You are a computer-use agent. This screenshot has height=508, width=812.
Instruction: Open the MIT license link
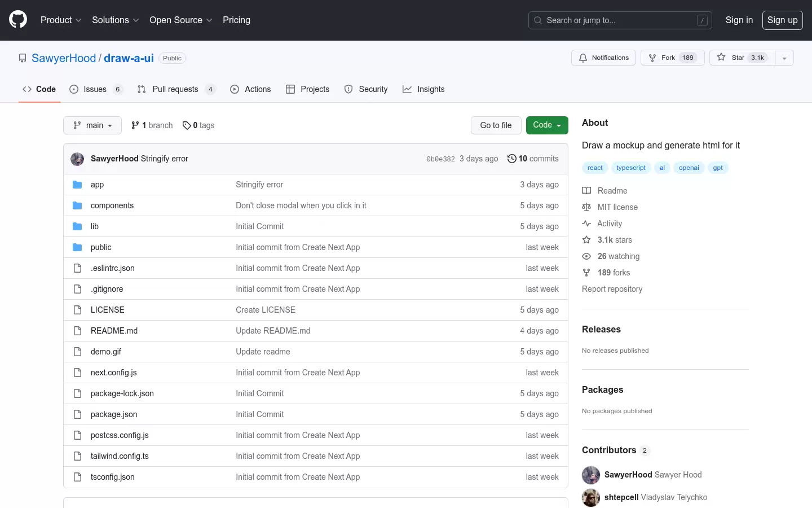point(617,207)
